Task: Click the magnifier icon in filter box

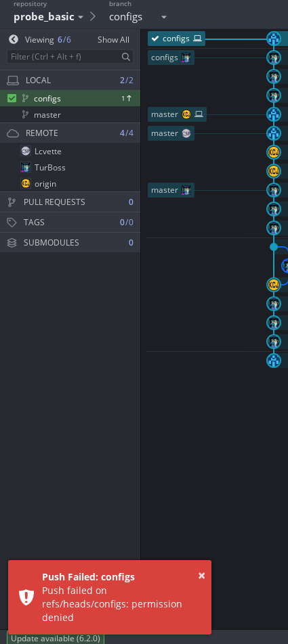Action: 126,57
